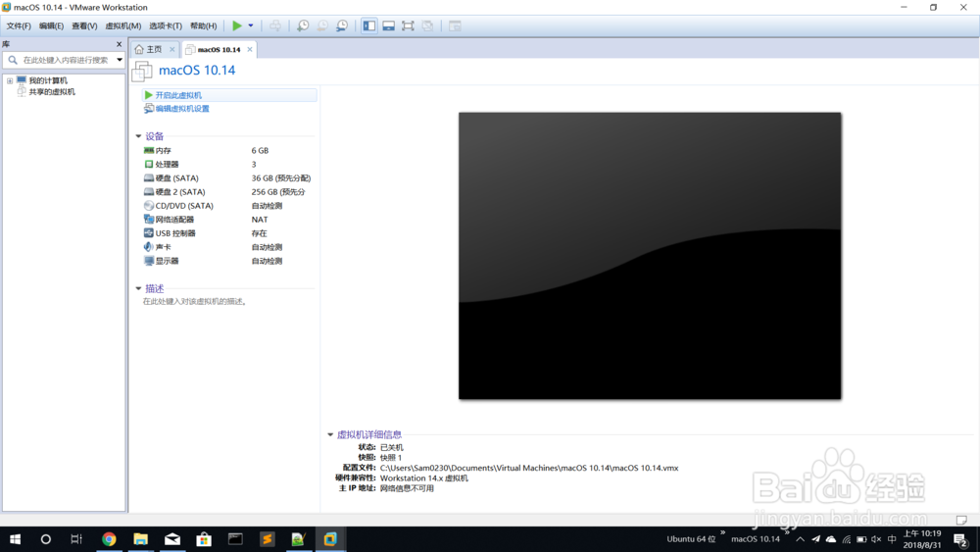This screenshot has width=980, height=552.
Task: Click the 处理器 processor device icon
Action: click(149, 165)
